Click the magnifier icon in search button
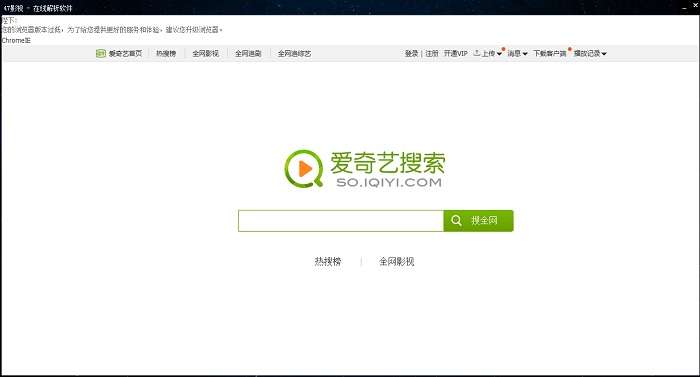The height and width of the screenshot is (377, 700). point(456,220)
